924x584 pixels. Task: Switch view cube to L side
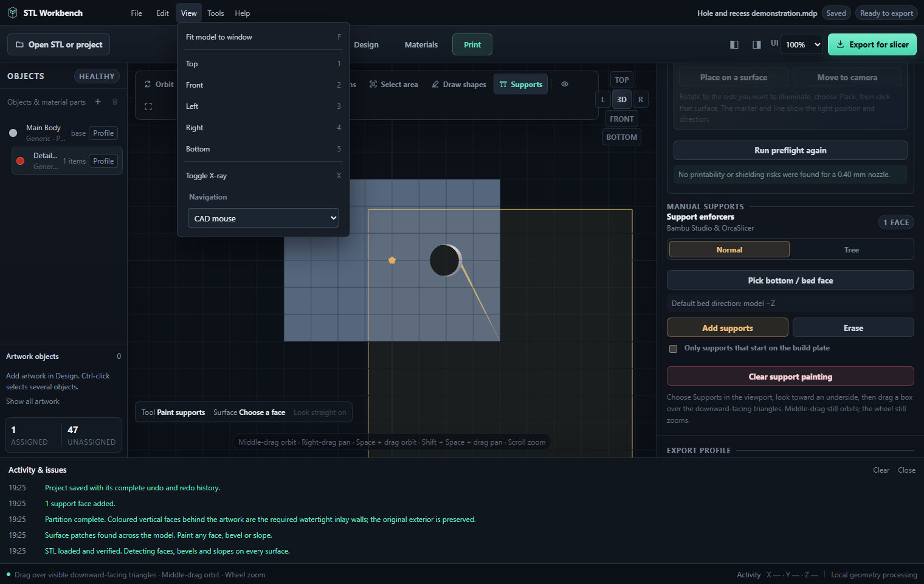pyautogui.click(x=603, y=99)
